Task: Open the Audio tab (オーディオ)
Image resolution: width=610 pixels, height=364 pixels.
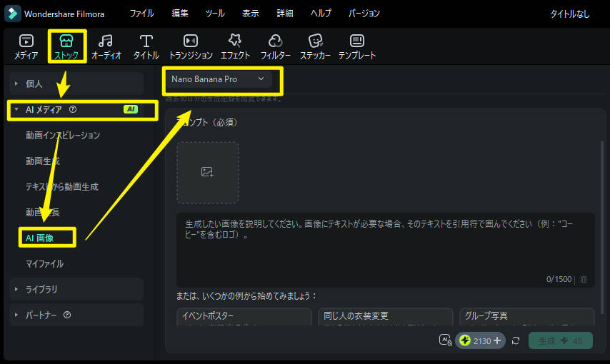Action: tap(106, 46)
